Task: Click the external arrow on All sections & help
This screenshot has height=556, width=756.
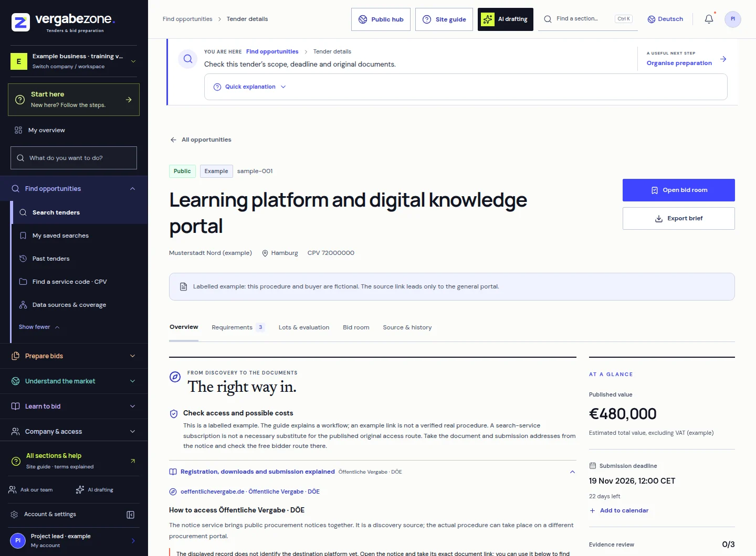Action: coord(133,461)
